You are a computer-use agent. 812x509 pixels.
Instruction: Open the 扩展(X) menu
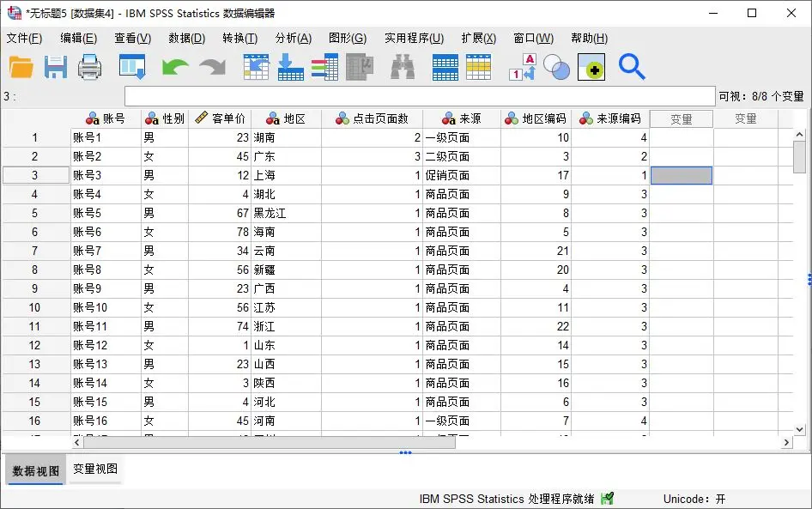coord(478,39)
